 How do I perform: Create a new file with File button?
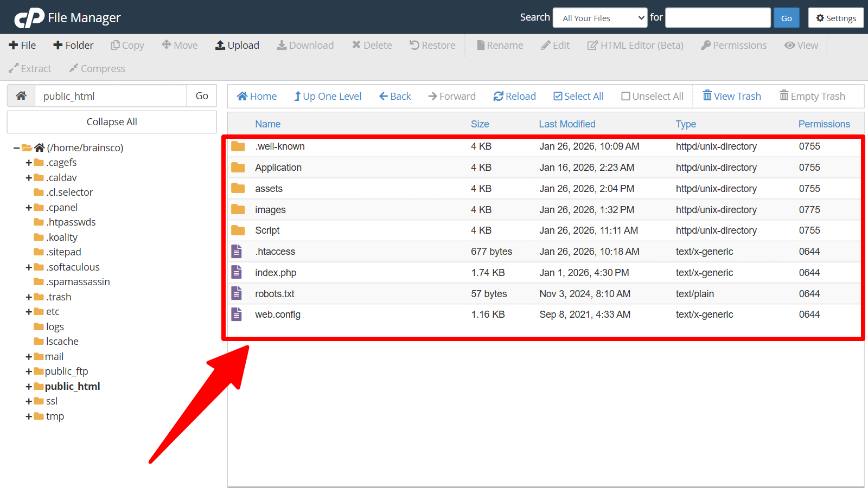[x=22, y=46]
